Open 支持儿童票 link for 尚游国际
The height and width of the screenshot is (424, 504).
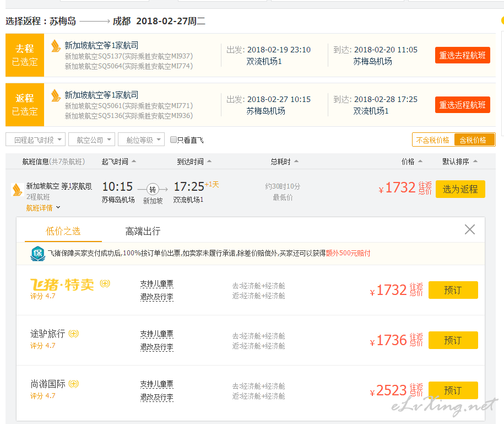click(157, 384)
